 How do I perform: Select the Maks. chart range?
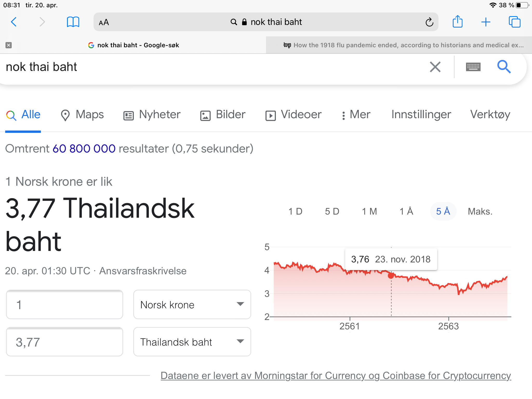pos(480,211)
